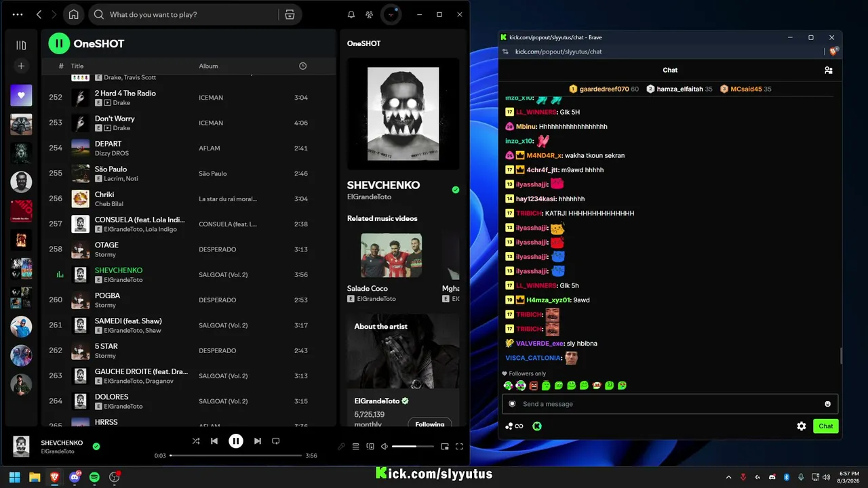Open the chat identity badge in message box
The width and height of the screenshot is (868, 488).
[x=513, y=404]
